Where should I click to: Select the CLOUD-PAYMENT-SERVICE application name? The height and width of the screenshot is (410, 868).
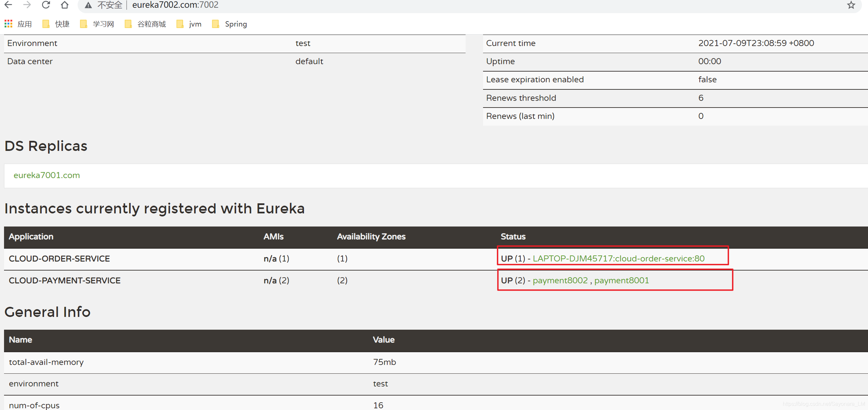point(65,281)
